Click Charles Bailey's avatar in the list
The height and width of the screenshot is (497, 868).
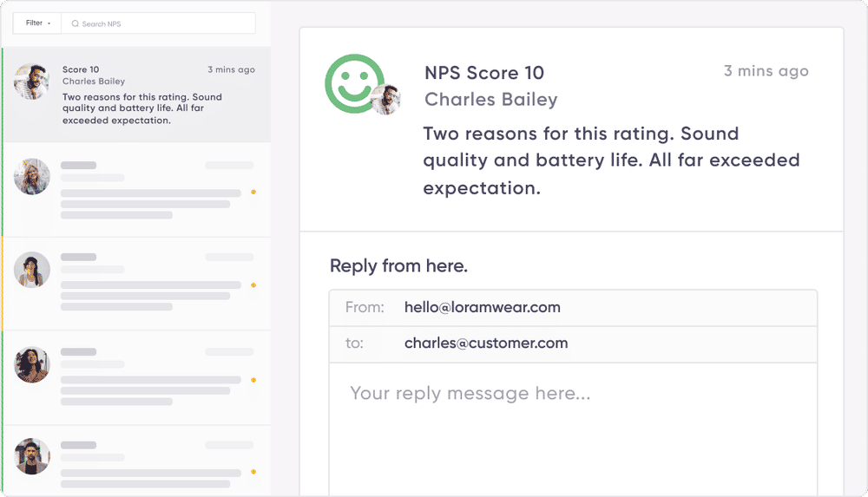click(31, 82)
